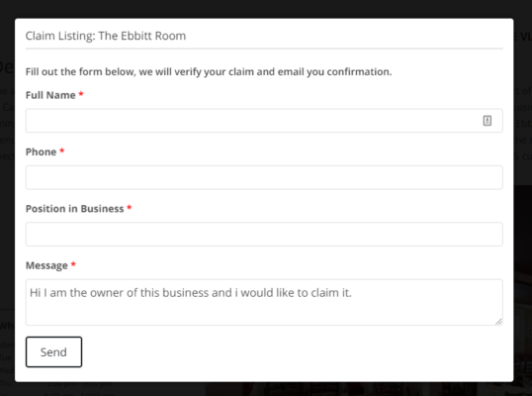Screen dimensions: 532x396
Task: Focus the Full Name input field
Action: click(x=264, y=121)
